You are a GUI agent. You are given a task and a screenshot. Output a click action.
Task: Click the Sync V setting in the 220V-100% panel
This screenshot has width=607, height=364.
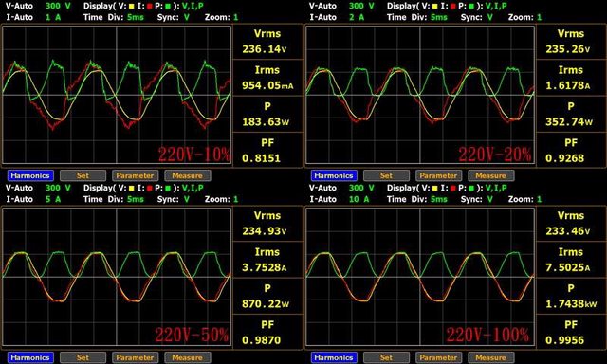tap(490, 199)
